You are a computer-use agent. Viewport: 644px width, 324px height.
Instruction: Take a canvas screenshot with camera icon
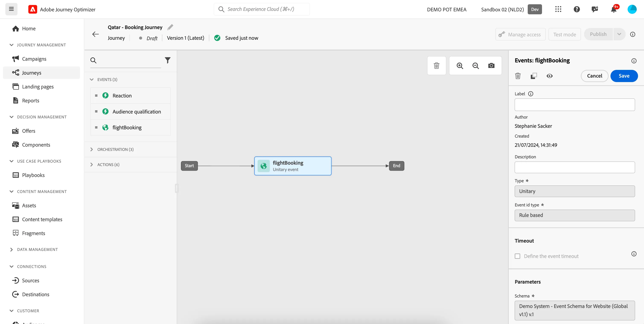(491, 66)
